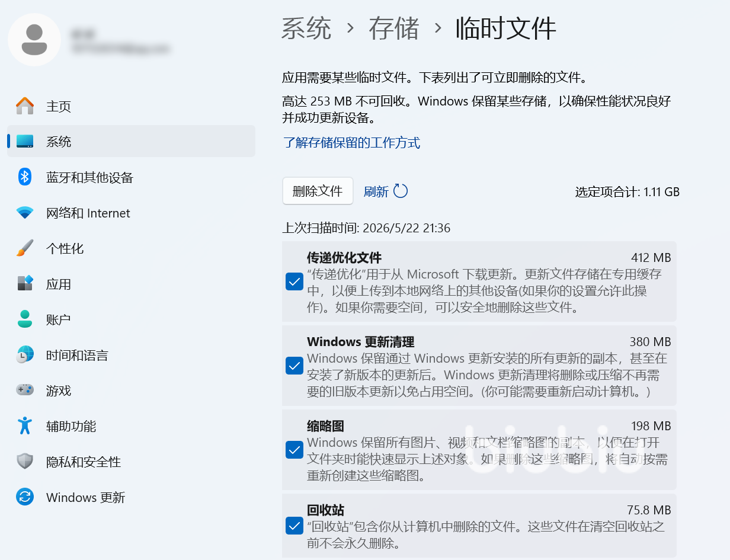Screen dimensions: 730x560
Task: Click the Accessibility figure icon
Action: click(25, 425)
